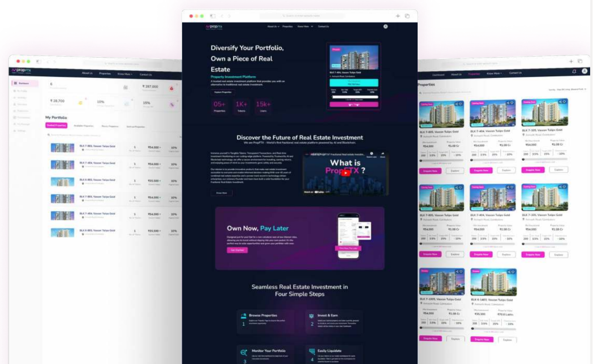Click Enquire Now on the BLK 6-1403 card
Viewport: 593px width, 364px height.
coord(482,339)
